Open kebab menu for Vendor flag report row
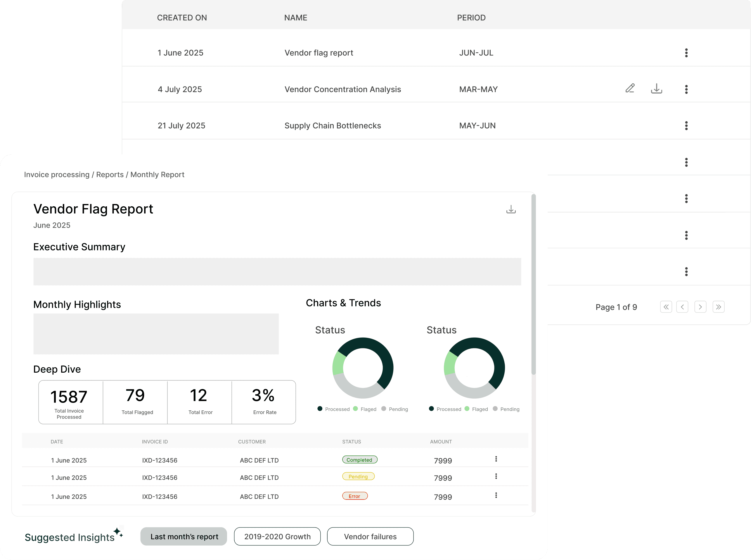Image resolution: width=751 pixels, height=560 pixels. [687, 53]
